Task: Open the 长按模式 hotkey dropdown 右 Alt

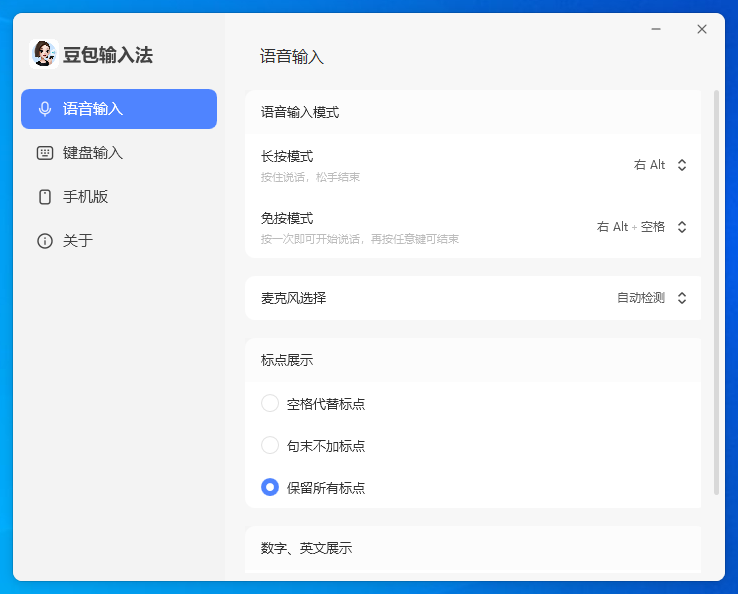Action: coord(660,165)
